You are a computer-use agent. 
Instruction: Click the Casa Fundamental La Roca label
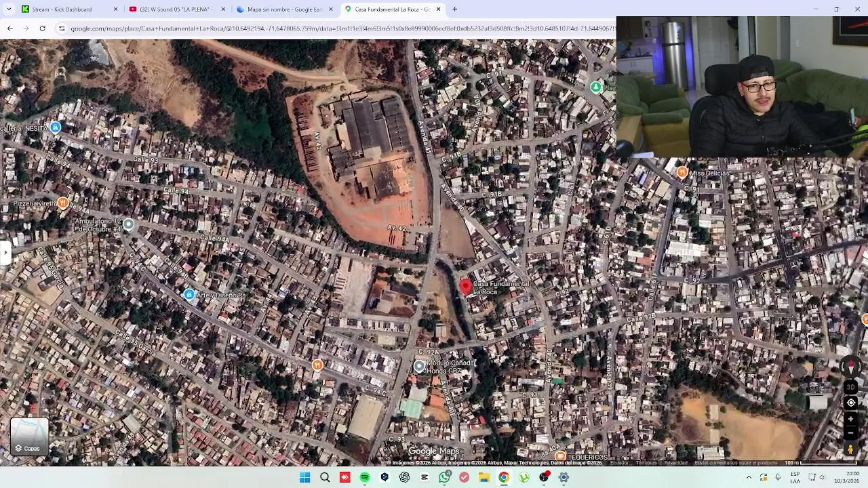pos(500,288)
